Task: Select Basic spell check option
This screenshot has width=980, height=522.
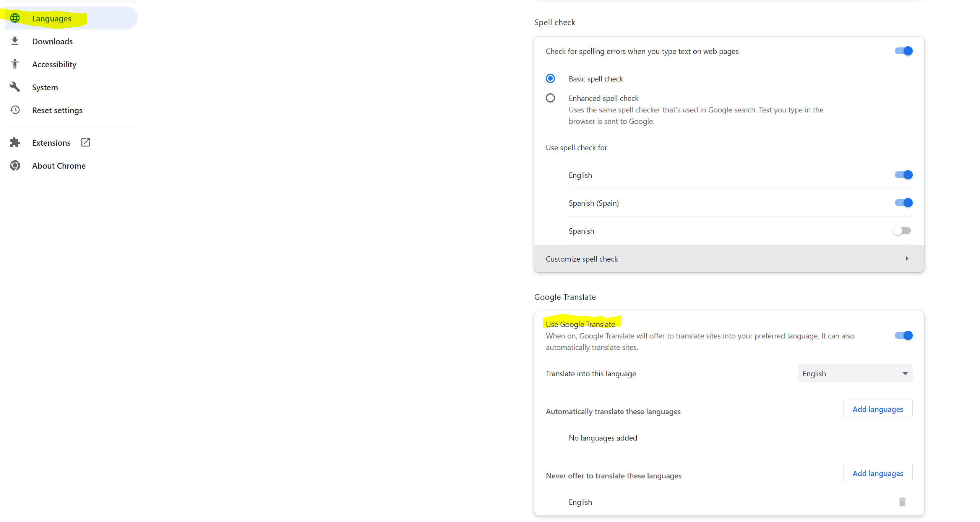Action: [550, 78]
